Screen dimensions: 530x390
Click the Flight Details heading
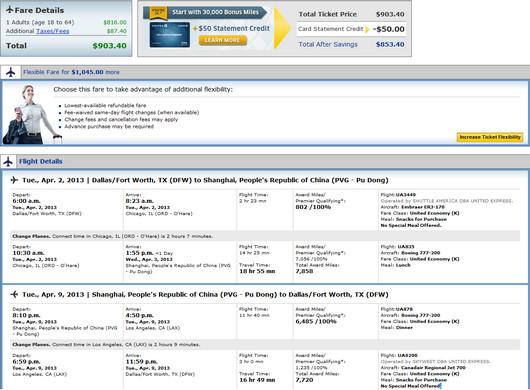point(41,162)
